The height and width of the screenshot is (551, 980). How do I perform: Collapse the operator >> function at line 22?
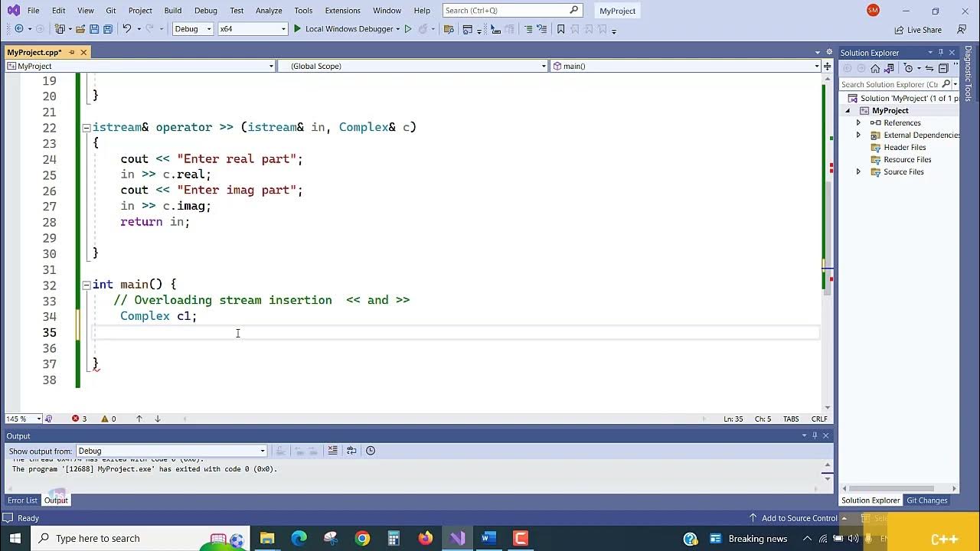(x=86, y=128)
